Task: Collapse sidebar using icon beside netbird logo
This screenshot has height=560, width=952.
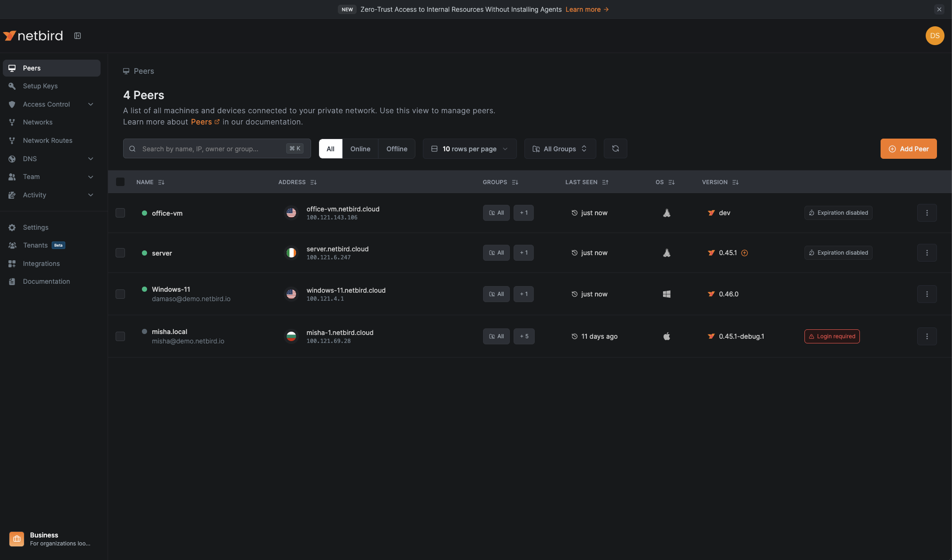Action: [x=78, y=36]
